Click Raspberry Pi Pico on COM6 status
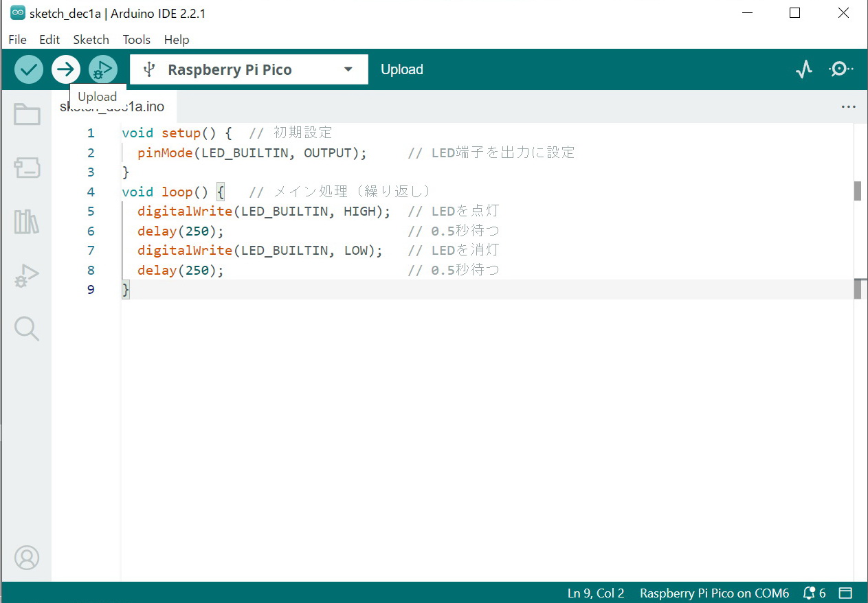 point(714,593)
